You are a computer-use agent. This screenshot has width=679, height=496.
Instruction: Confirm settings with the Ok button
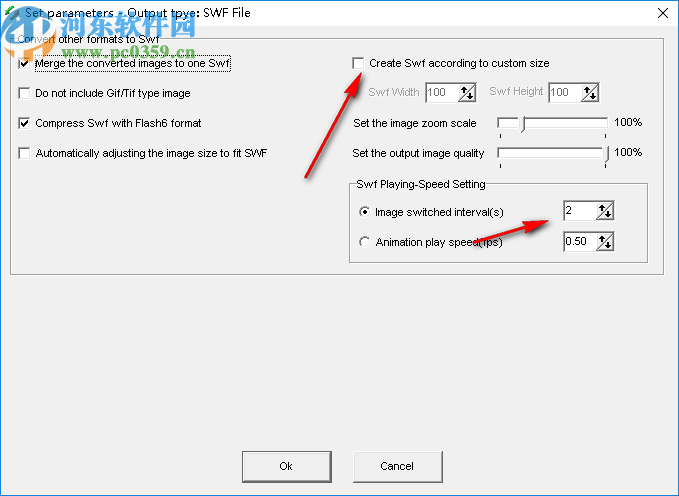coord(287,467)
